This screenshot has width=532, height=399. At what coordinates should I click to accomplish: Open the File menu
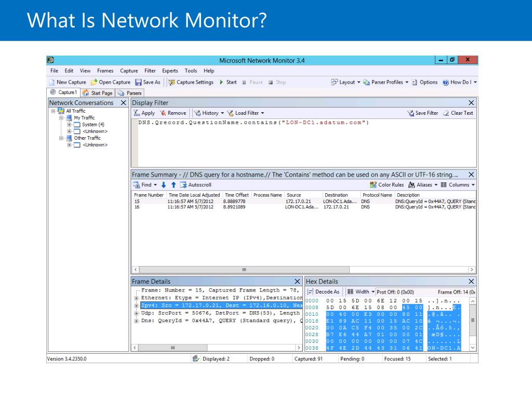click(x=54, y=71)
